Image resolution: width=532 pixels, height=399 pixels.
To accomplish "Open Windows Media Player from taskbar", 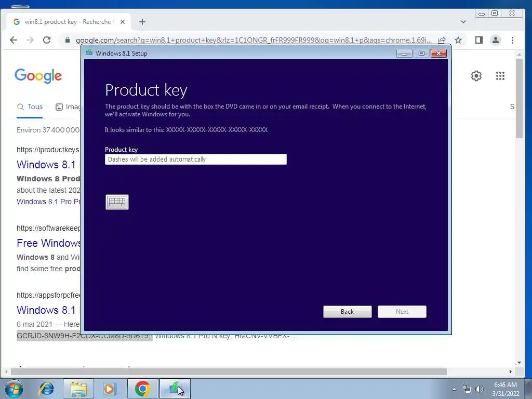I will click(x=109, y=389).
